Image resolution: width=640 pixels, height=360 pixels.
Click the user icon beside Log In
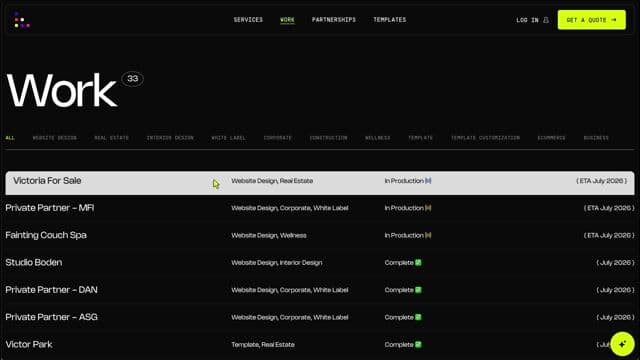coord(546,20)
